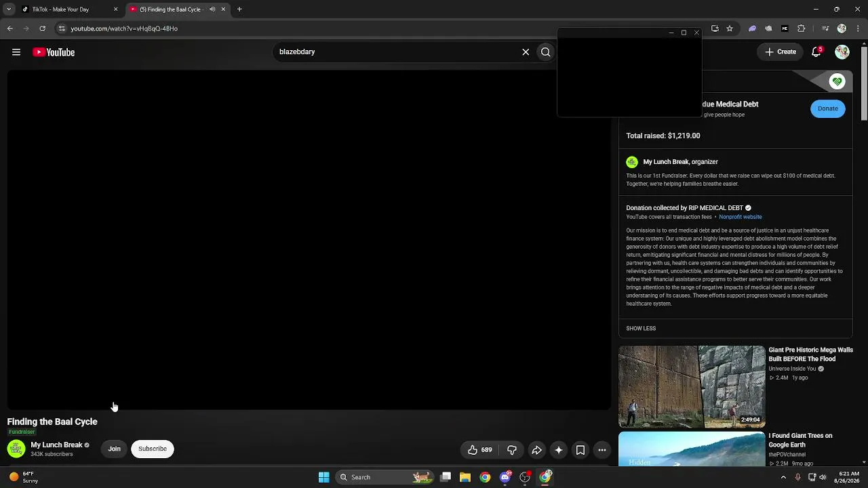868x488 pixels.
Task: Dislike the Baal Cycle video
Action: point(512,450)
